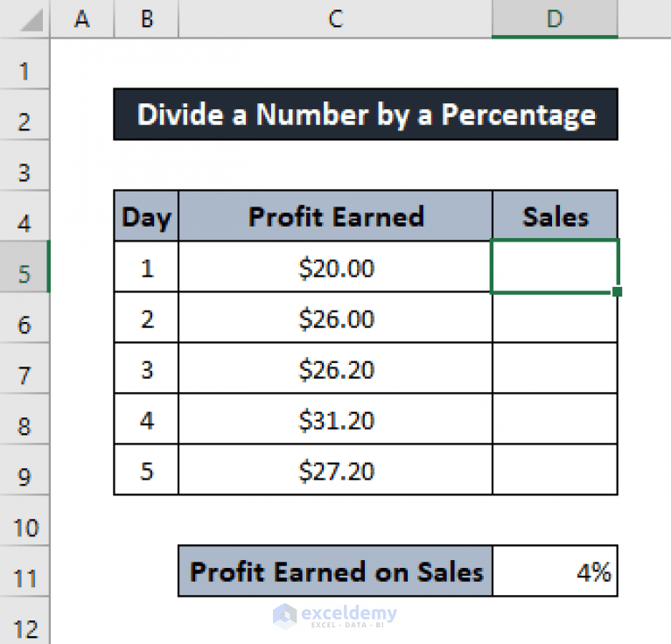Click the Day 1 cell
This screenshot has width=671, height=644.
click(x=146, y=267)
